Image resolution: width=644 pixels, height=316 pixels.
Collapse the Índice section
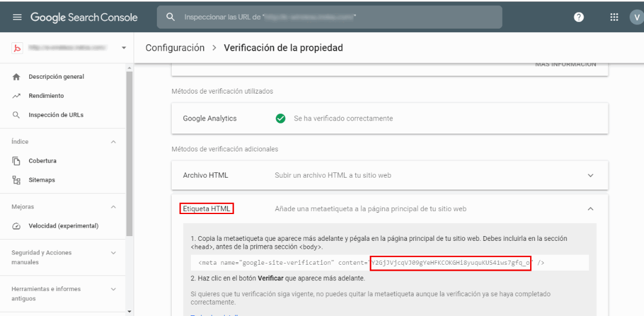coord(114,142)
